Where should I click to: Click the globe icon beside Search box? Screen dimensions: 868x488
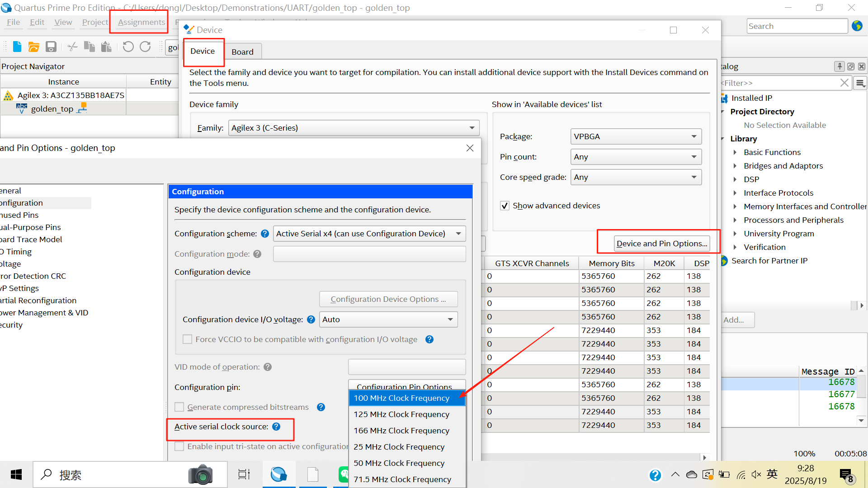tap(857, 26)
